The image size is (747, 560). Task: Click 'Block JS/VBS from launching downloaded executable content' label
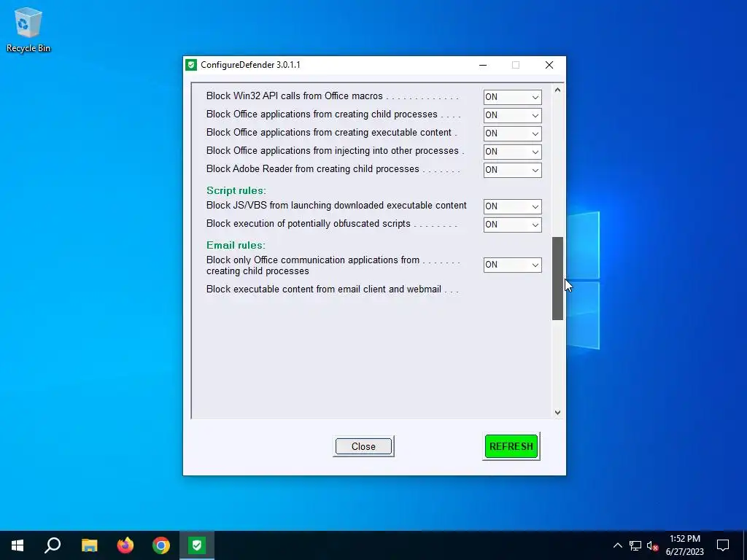(x=336, y=206)
